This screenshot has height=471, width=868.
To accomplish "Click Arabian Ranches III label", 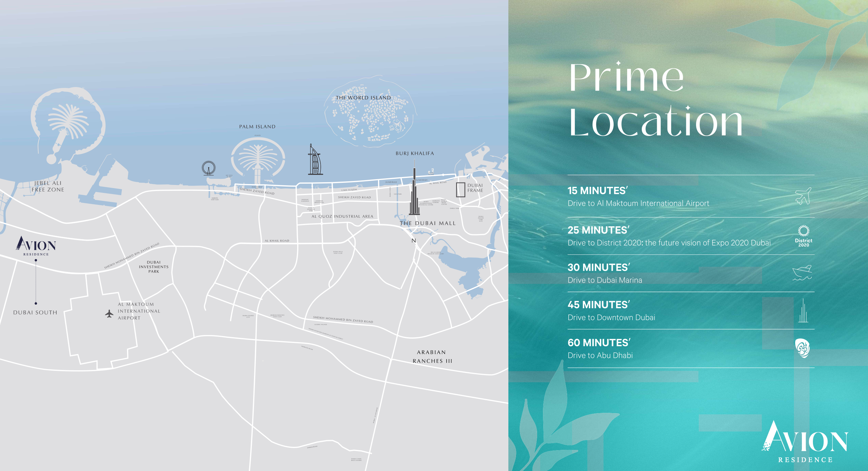I will click(432, 356).
